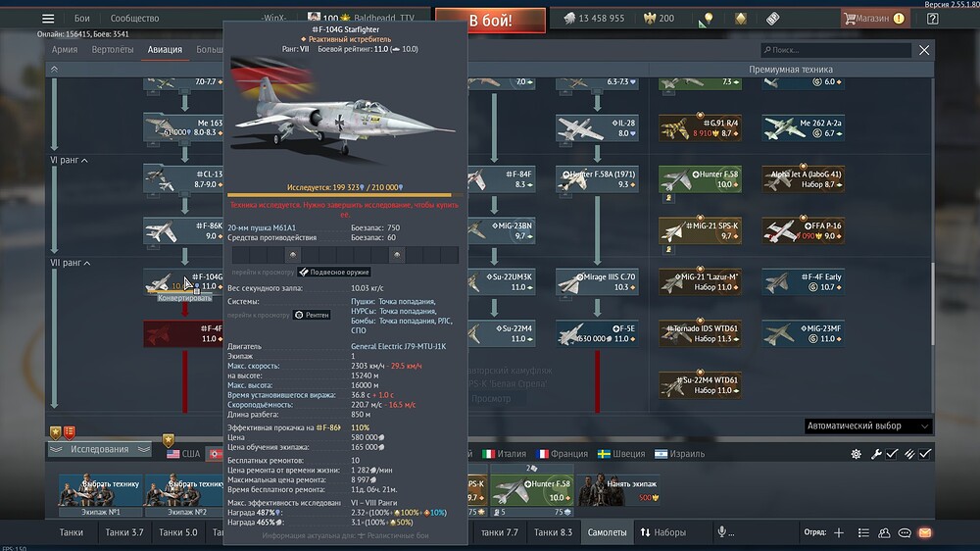Image resolution: width=980 pixels, height=551 pixels.
Task: Select the Me 163 aircraft card
Action: coord(183,127)
